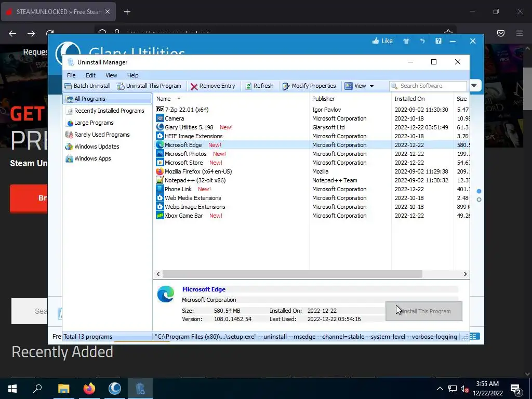Screen dimensions: 532x399
Task: Click Glary's white dropdown arrow button
Action: [474, 86]
